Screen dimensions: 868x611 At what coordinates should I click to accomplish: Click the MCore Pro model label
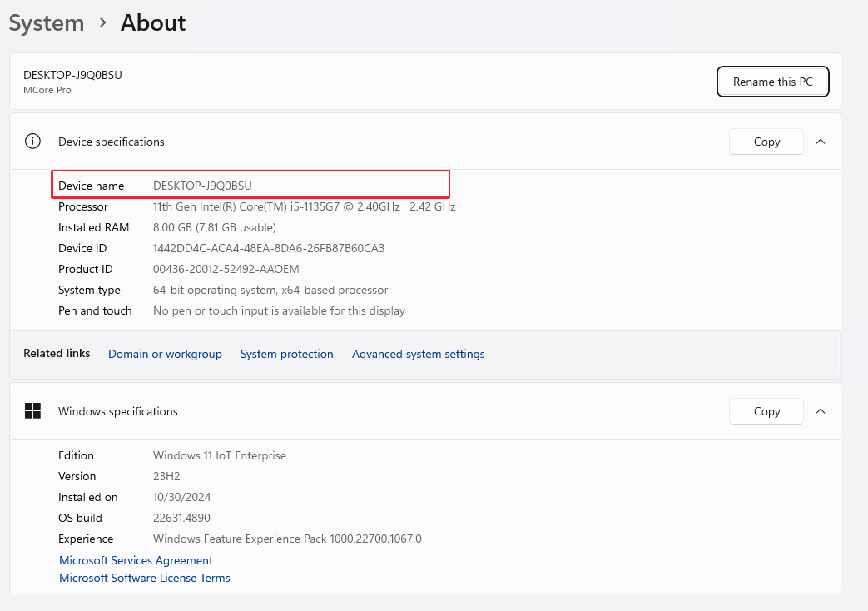point(47,90)
